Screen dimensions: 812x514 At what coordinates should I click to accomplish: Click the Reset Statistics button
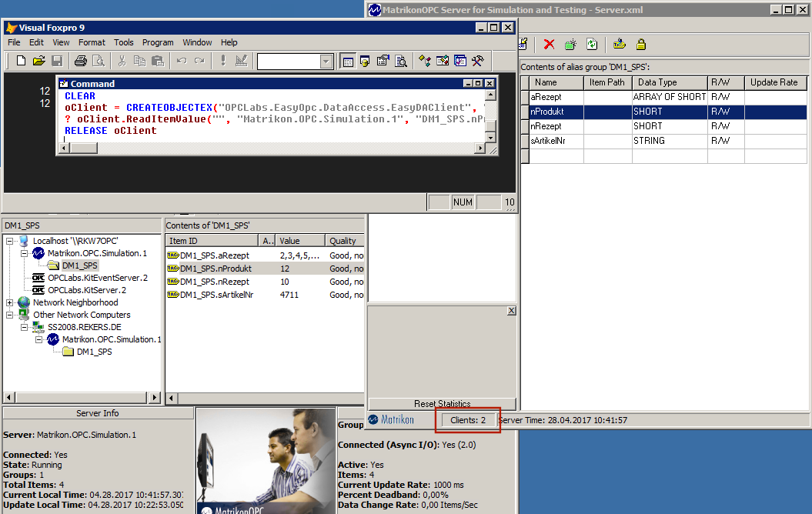pos(443,404)
